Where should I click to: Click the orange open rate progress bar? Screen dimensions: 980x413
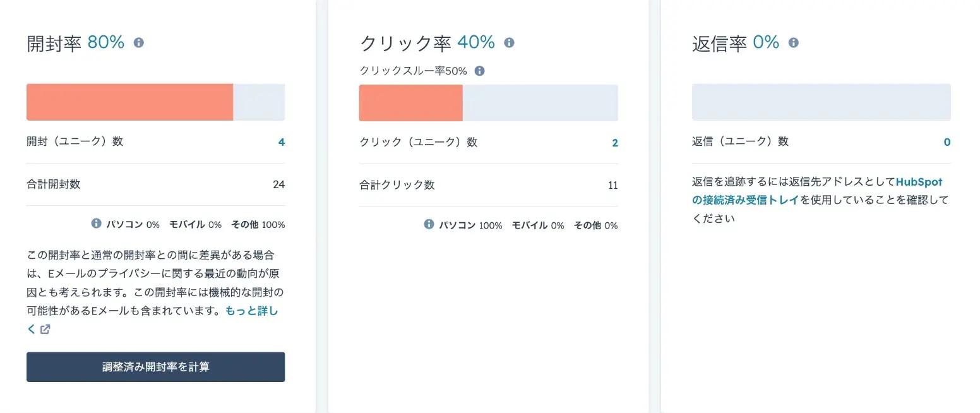click(x=129, y=102)
